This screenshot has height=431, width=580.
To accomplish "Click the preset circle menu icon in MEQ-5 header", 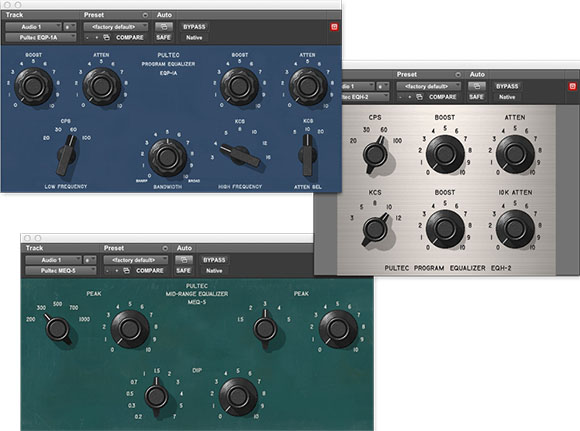I will (165, 248).
